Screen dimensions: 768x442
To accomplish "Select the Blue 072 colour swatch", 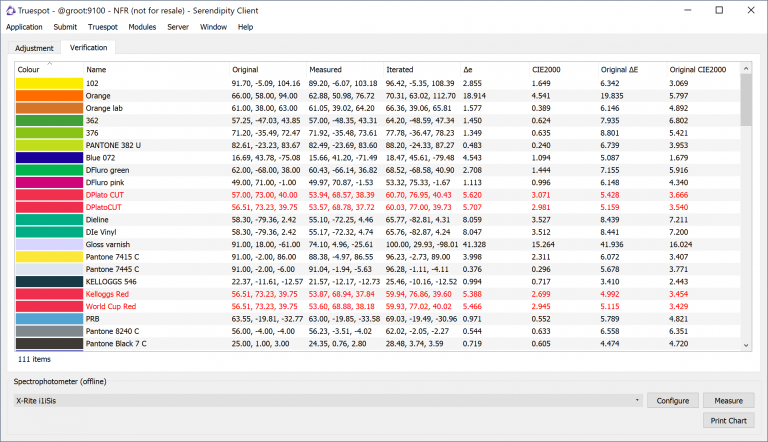I will (x=49, y=157).
